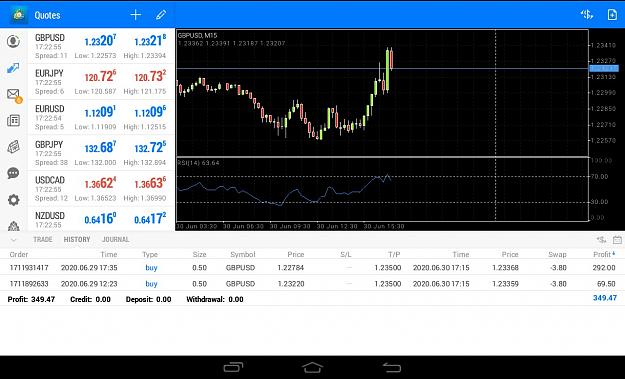
Task: Tap GBPUSD bid price 1.2320
Action: coord(100,41)
